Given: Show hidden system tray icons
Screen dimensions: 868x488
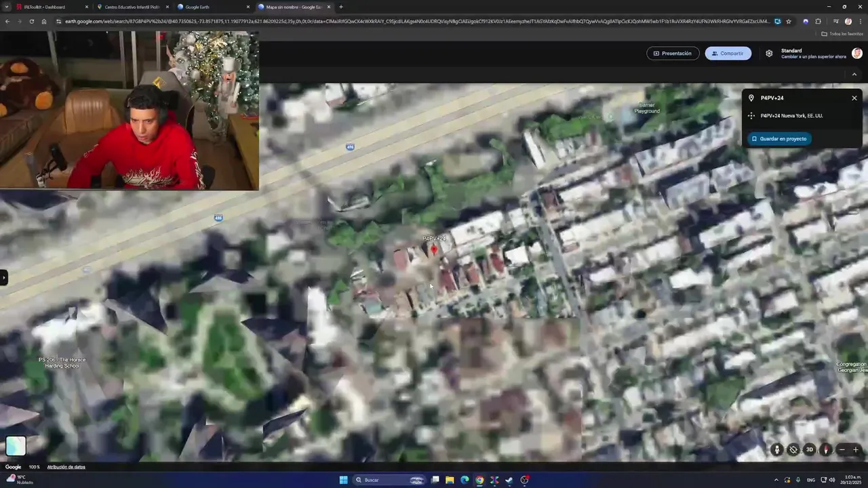Looking at the screenshot, I should (776, 480).
